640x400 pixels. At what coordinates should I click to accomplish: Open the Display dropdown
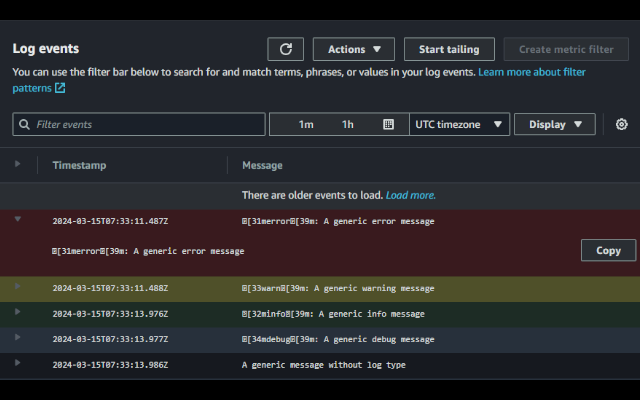click(555, 124)
